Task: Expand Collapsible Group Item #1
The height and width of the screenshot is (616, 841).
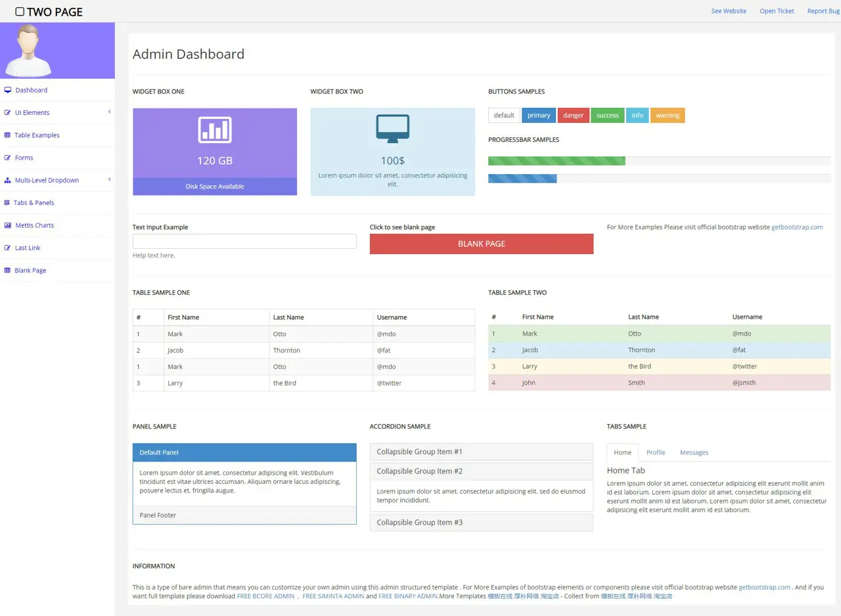Action: (x=419, y=452)
